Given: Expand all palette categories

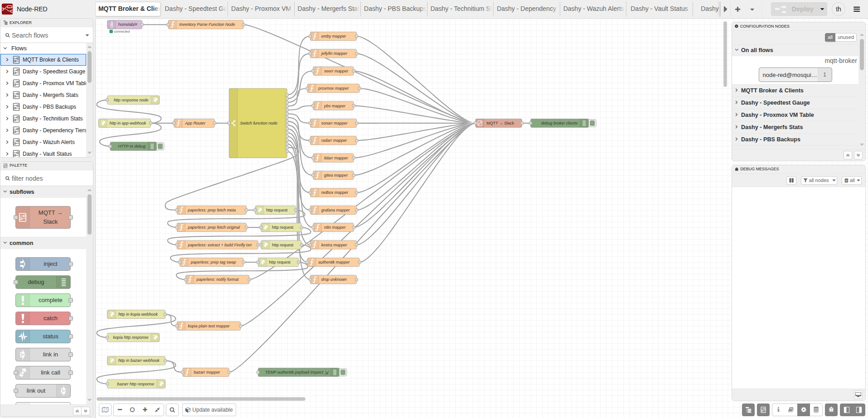Looking at the screenshot, I should click(85, 411).
